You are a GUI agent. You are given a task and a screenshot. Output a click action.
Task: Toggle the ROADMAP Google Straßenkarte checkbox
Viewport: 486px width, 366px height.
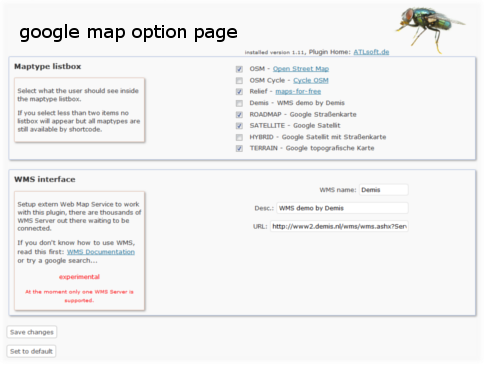click(239, 115)
